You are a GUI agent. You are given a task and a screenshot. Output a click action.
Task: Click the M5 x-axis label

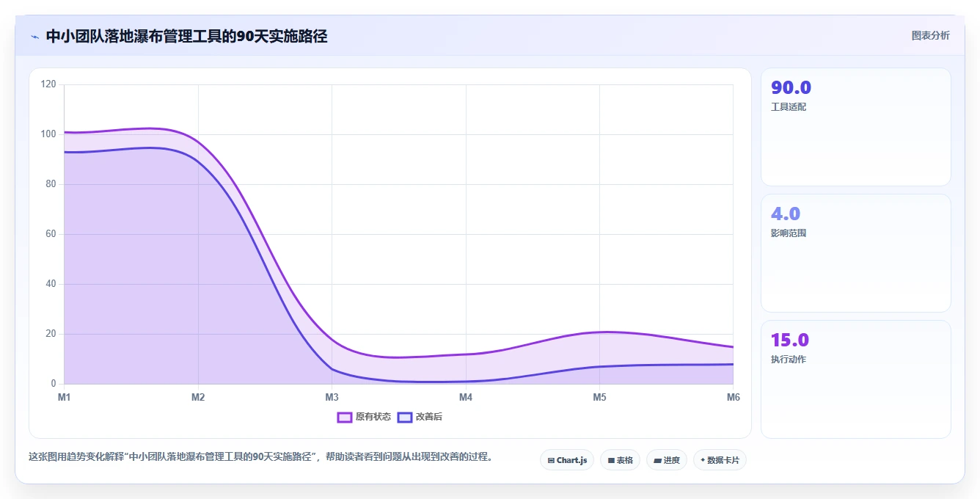pyautogui.click(x=599, y=397)
